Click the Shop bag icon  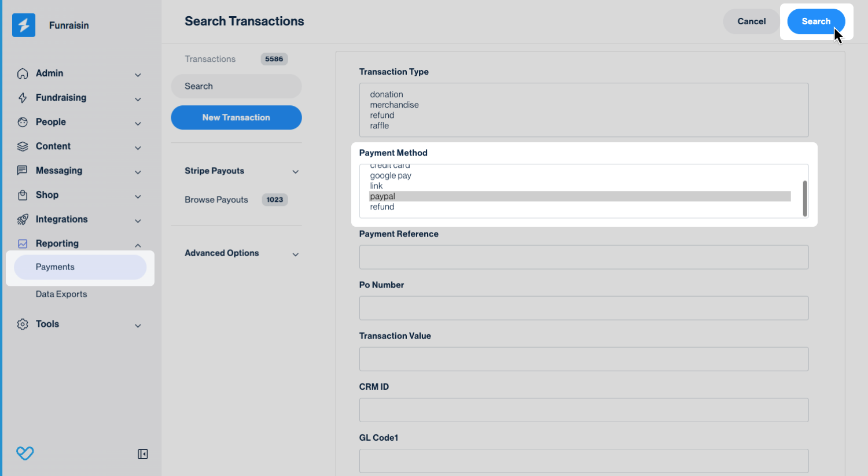tap(23, 195)
